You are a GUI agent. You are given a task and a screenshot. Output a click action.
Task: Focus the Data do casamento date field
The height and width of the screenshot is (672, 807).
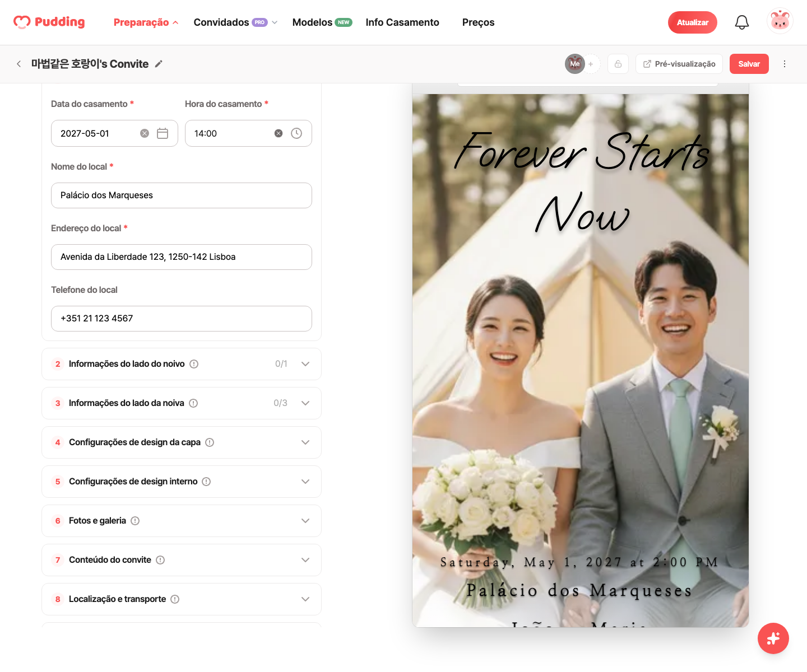pos(114,133)
